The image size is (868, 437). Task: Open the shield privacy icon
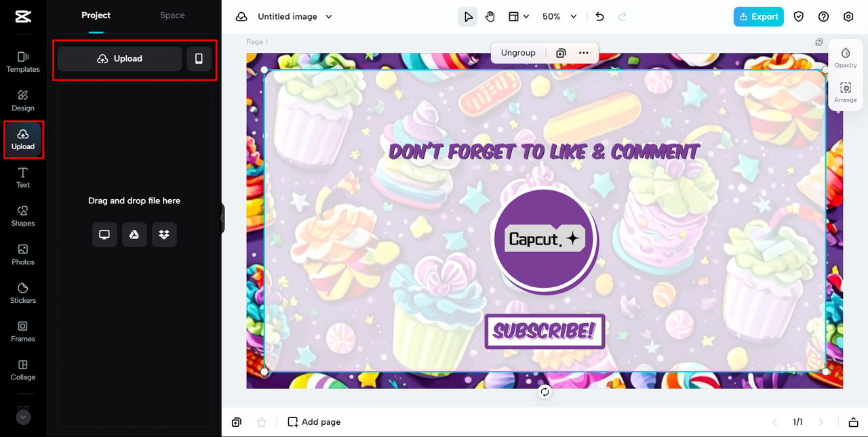click(799, 17)
